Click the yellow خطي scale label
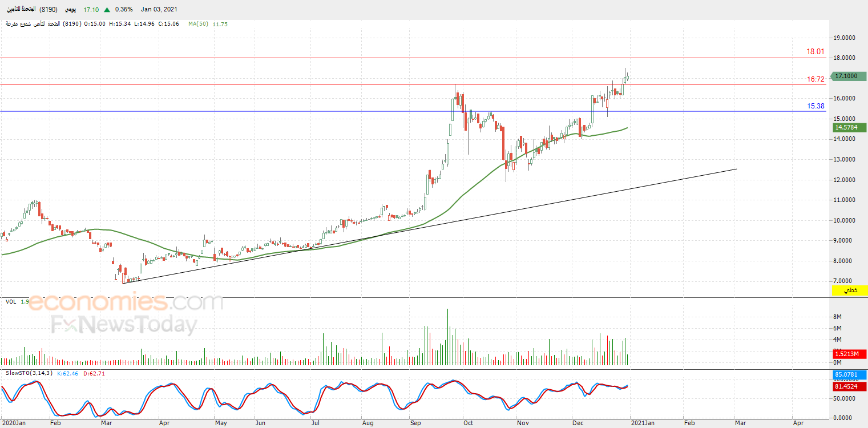Screen dimensions: 868x428 tap(850, 290)
